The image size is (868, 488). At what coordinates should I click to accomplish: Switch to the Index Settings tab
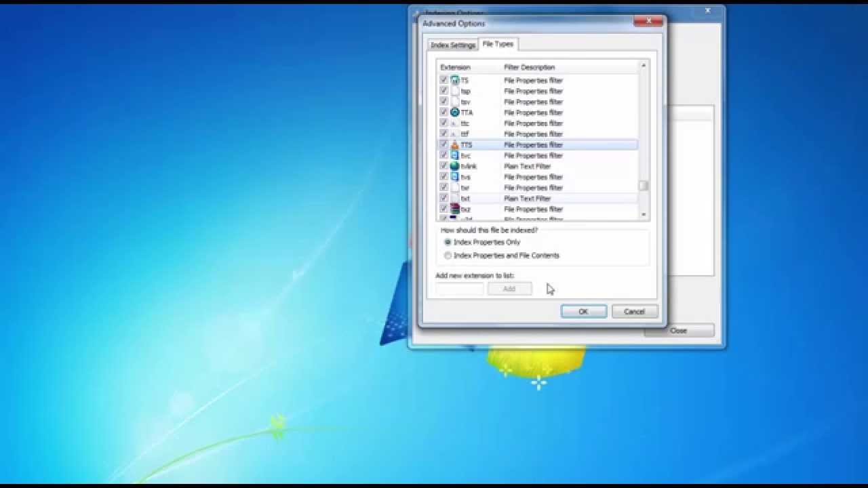pos(453,45)
